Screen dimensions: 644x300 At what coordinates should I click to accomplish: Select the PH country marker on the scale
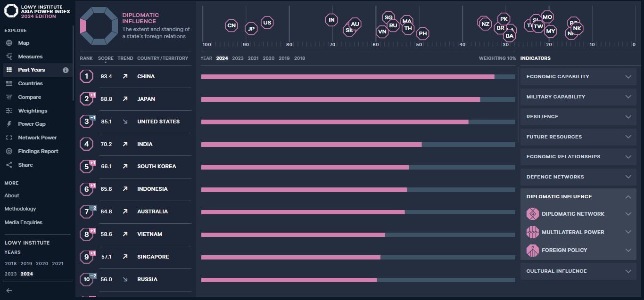[423, 33]
